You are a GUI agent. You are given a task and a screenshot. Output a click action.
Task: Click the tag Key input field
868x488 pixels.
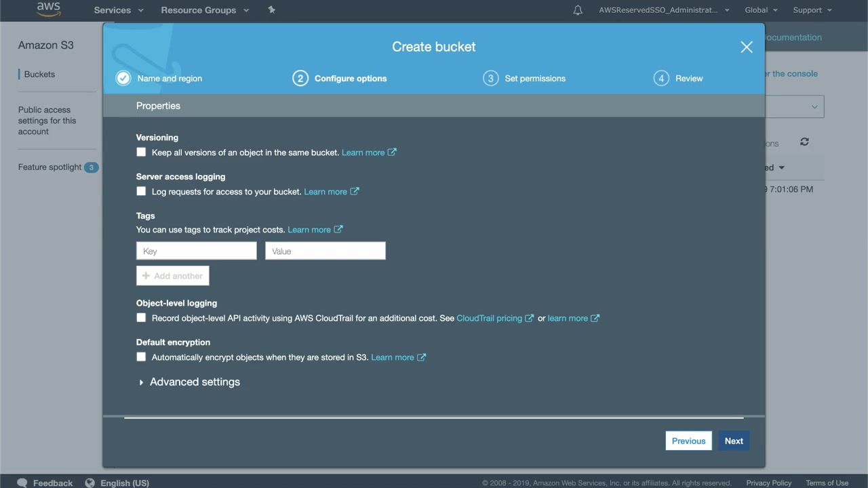click(197, 251)
